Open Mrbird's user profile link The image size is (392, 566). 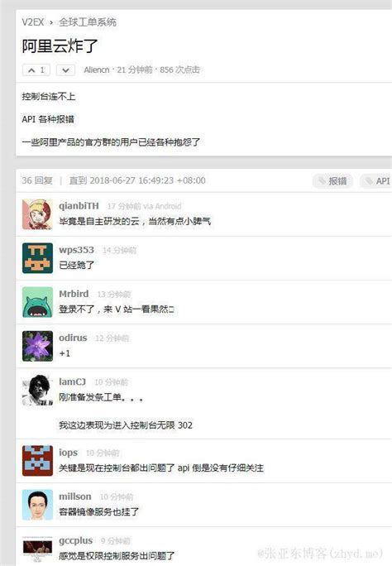pos(74,294)
